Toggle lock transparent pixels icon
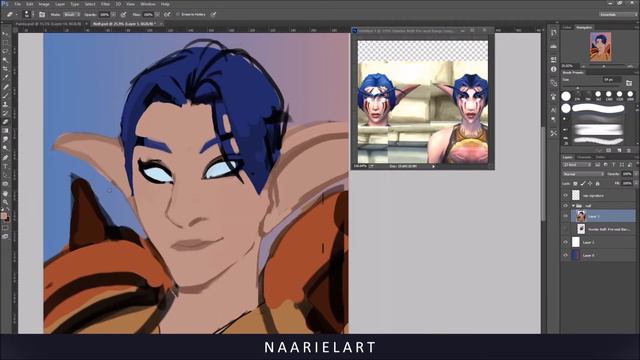This screenshot has height=360, width=640. 576,184
